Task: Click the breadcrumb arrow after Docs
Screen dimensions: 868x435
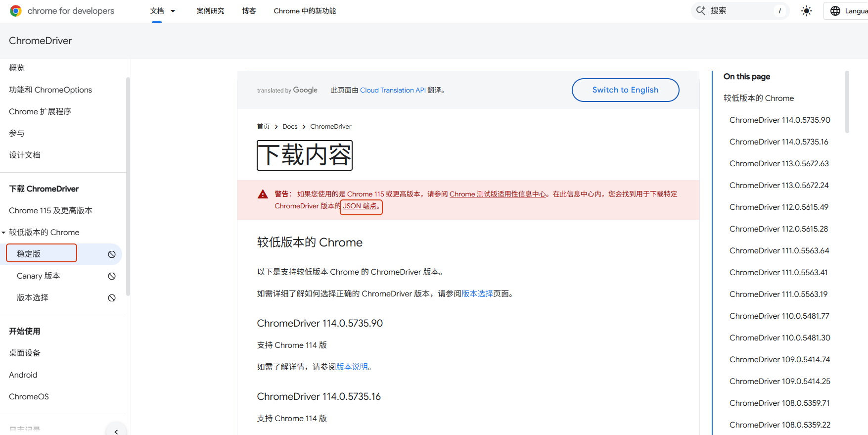Action: [304, 127]
